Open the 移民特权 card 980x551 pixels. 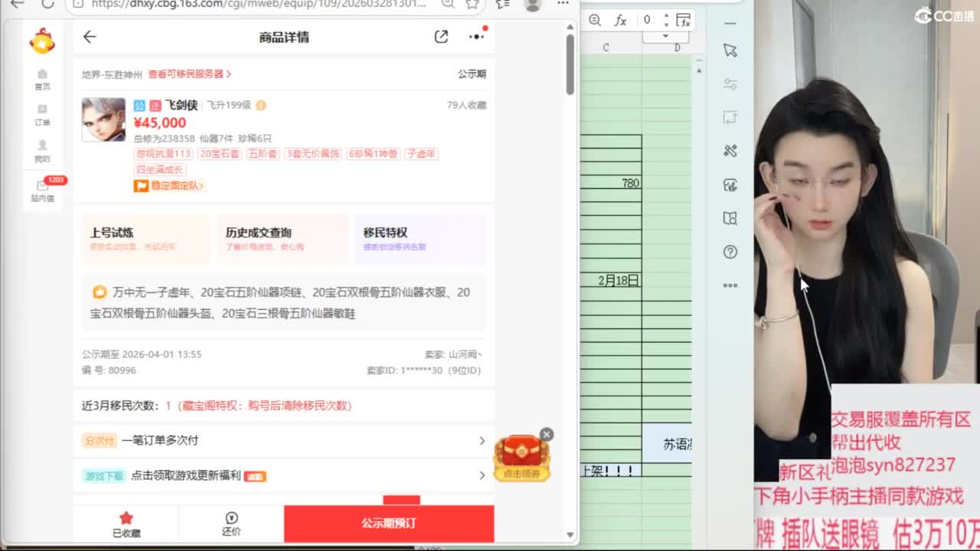(x=420, y=239)
